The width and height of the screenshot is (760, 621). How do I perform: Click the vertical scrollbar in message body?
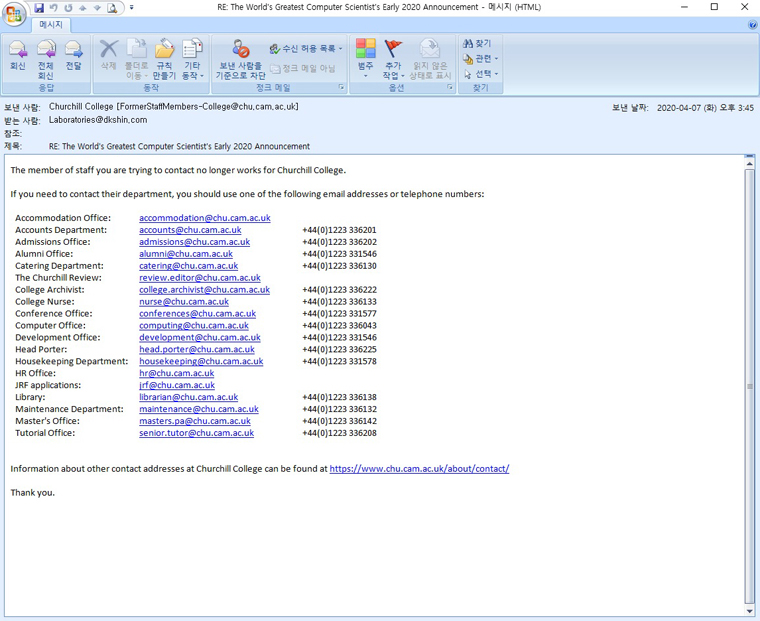pyautogui.click(x=750, y=380)
